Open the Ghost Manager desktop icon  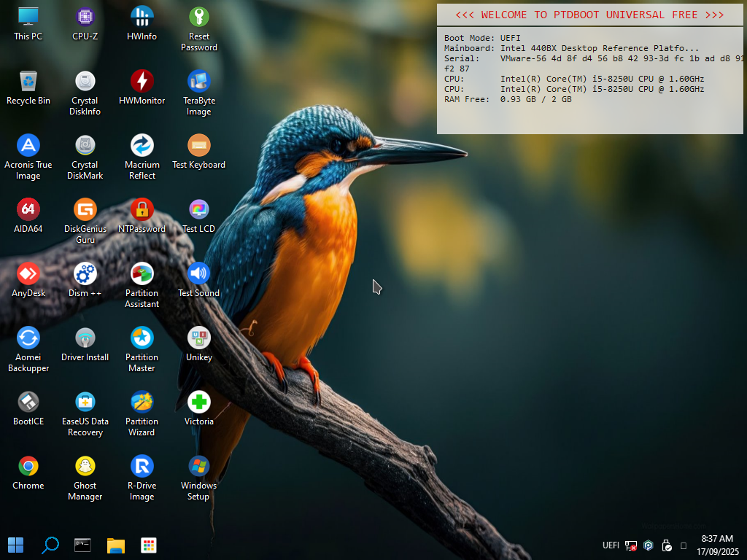click(x=85, y=466)
